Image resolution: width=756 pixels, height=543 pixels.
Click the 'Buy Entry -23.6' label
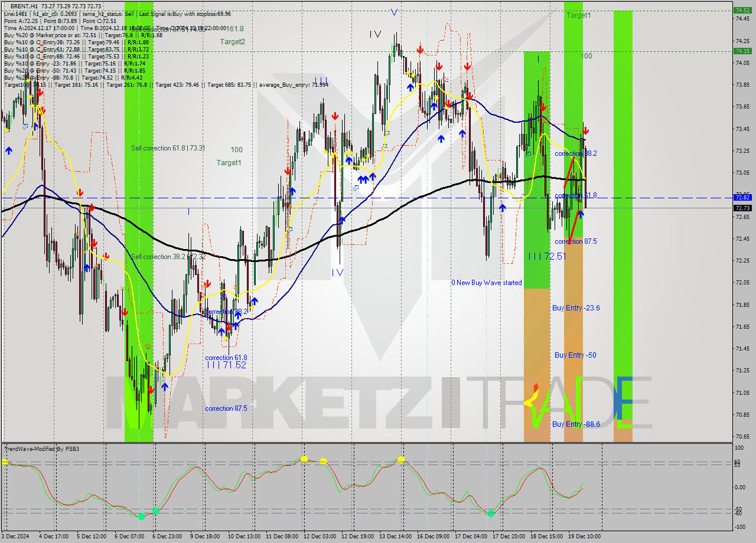[x=576, y=308]
